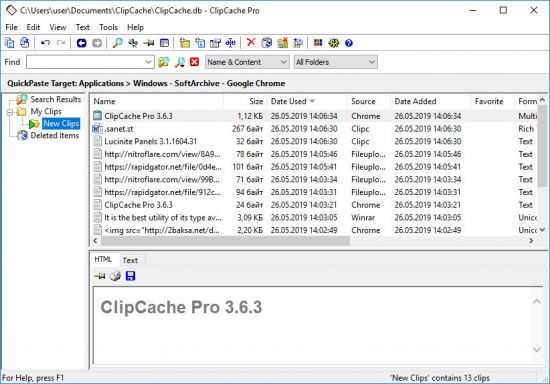Click in the Find text input field
The height and width of the screenshot is (384, 550).
click(85, 62)
